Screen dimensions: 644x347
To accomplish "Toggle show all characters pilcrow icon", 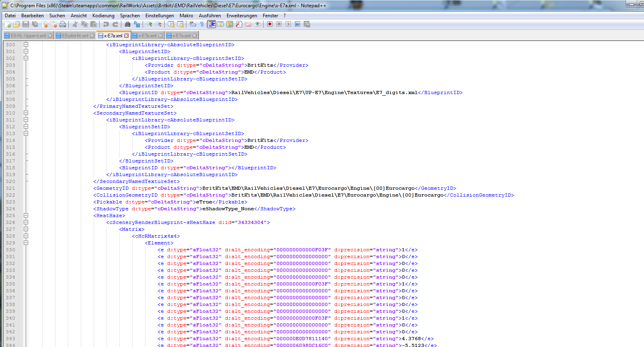I will [x=202, y=25].
